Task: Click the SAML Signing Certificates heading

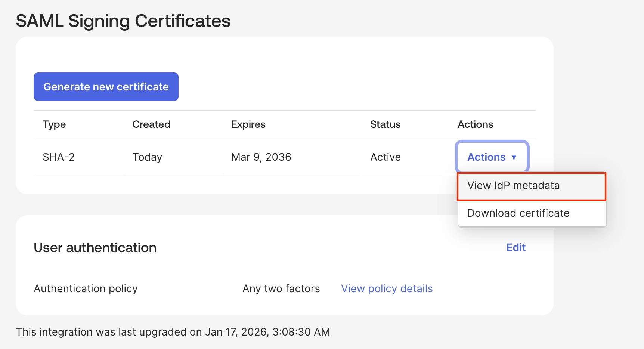Action: pos(123,21)
